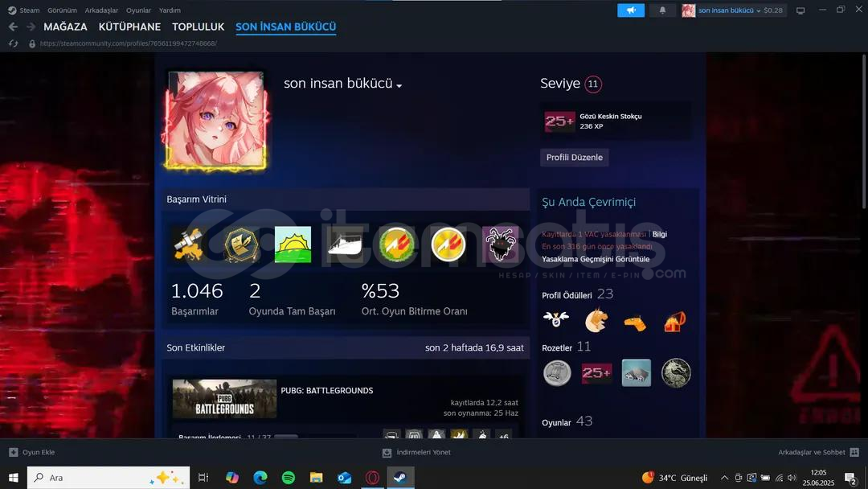Click the fourth orange profile award
This screenshot has width=868, height=489.
tap(675, 321)
